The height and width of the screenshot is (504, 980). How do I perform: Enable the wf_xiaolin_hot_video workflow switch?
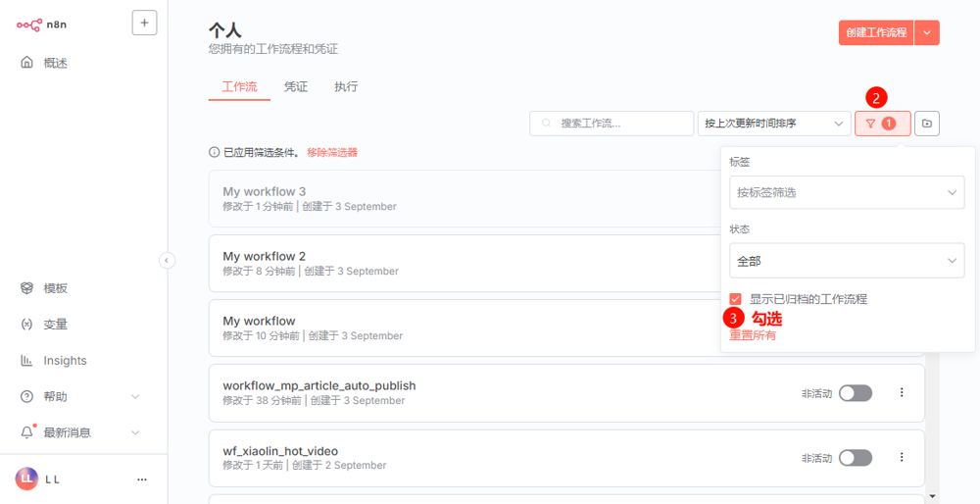855,458
